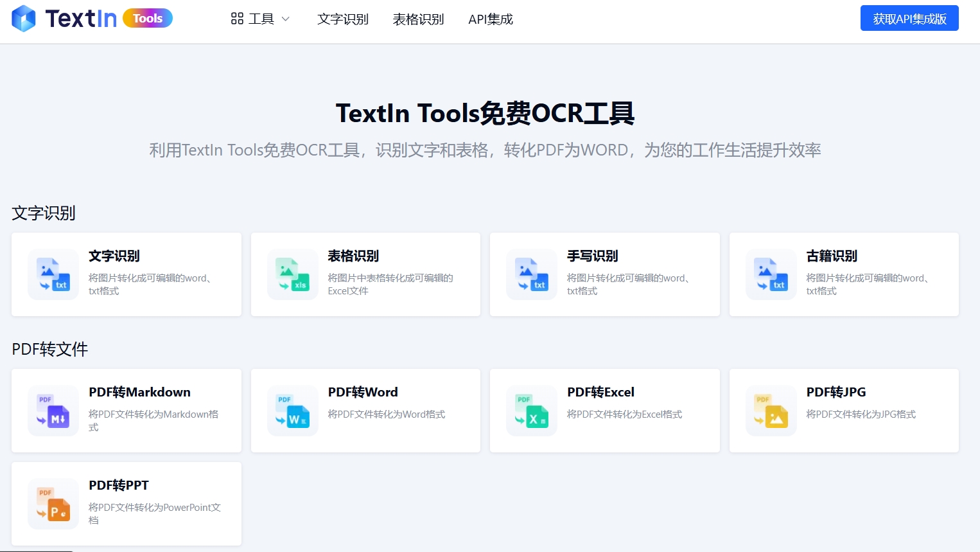Open the PDF转PPT card title
The width and height of the screenshot is (980, 552).
click(x=119, y=485)
